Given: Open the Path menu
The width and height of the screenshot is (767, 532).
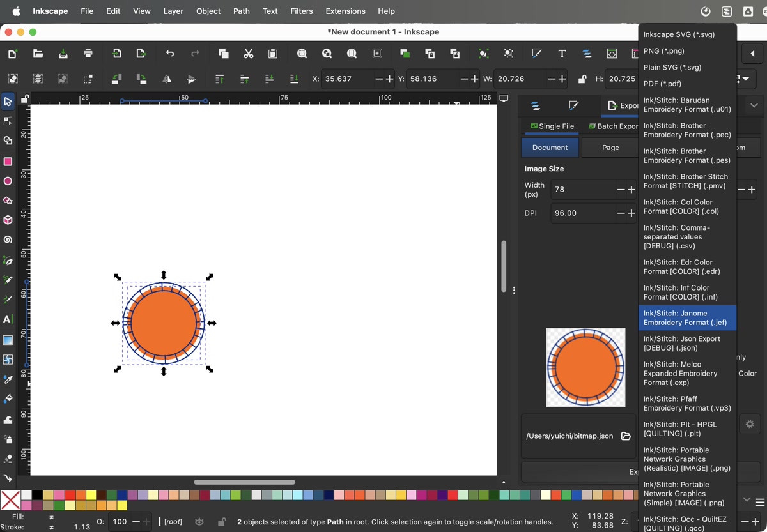Looking at the screenshot, I should [242, 11].
